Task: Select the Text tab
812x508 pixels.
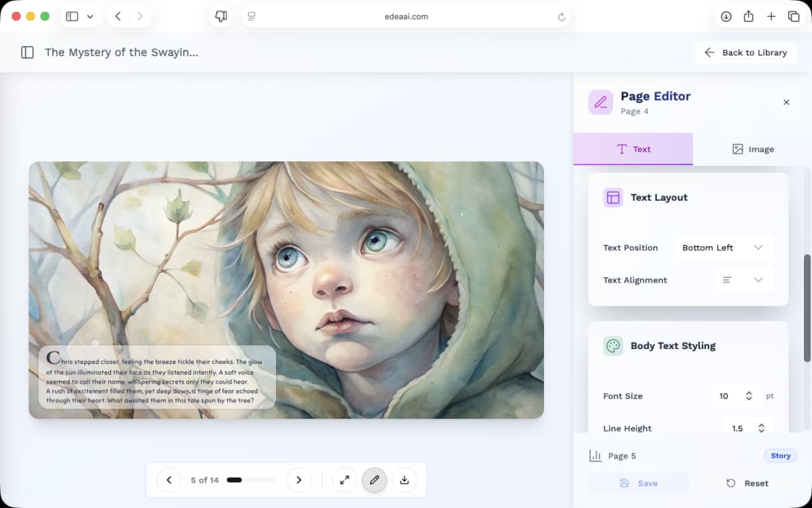Action: click(x=633, y=149)
